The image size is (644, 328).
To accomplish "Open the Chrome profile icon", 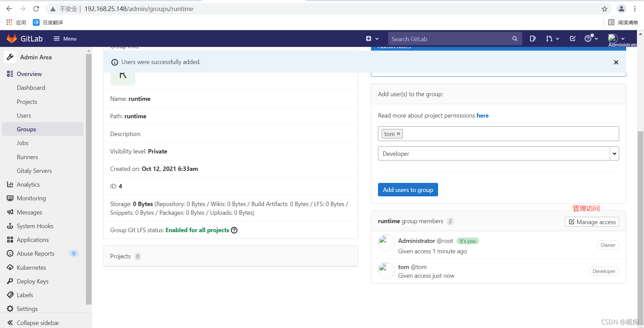I will (621, 9).
